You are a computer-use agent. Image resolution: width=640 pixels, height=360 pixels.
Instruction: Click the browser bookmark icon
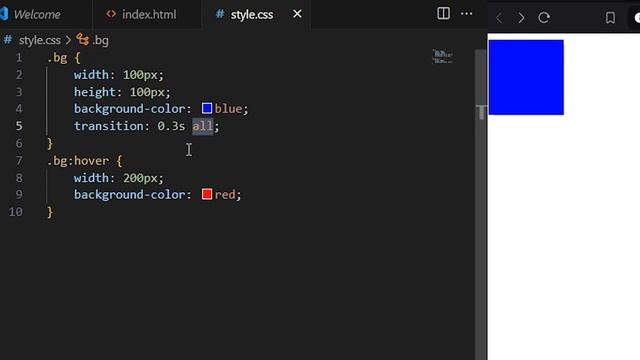[x=610, y=18]
